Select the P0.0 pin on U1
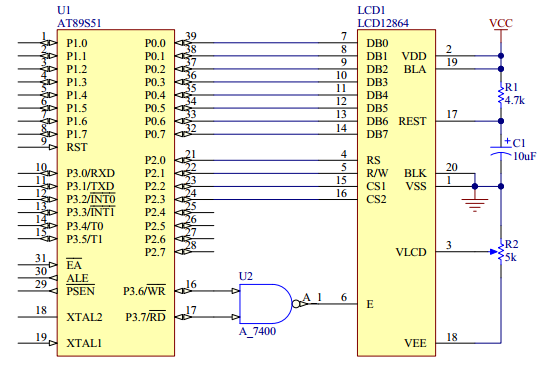Screen dimensions: 559x367 coord(155,43)
